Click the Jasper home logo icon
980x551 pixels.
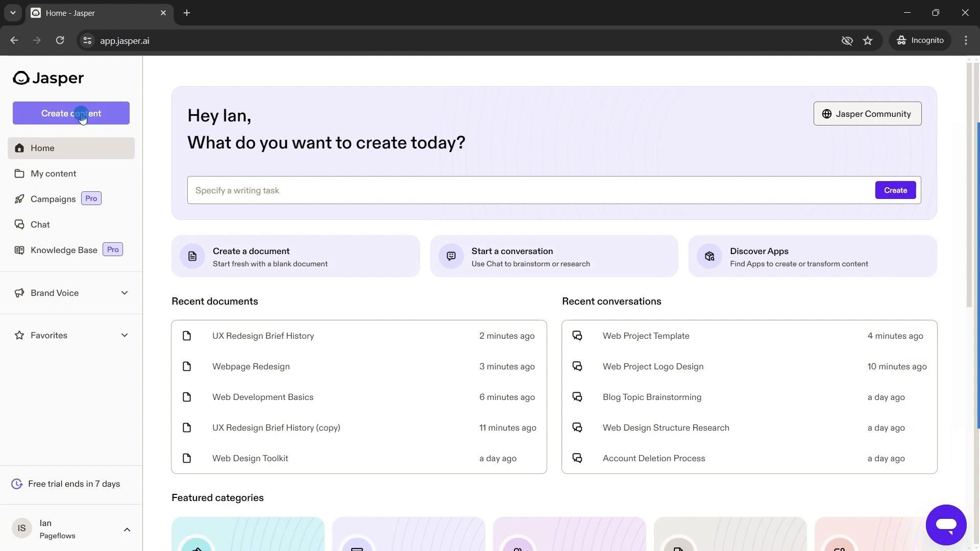20,77
